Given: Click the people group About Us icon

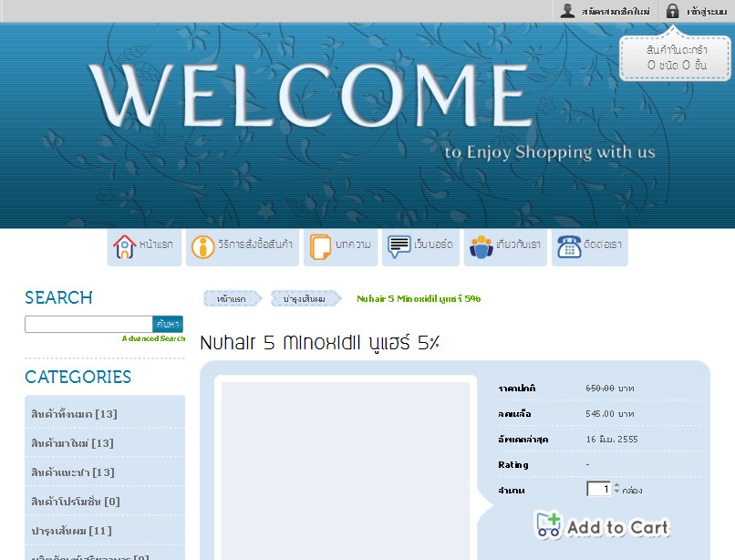Looking at the screenshot, I should click(x=481, y=246).
